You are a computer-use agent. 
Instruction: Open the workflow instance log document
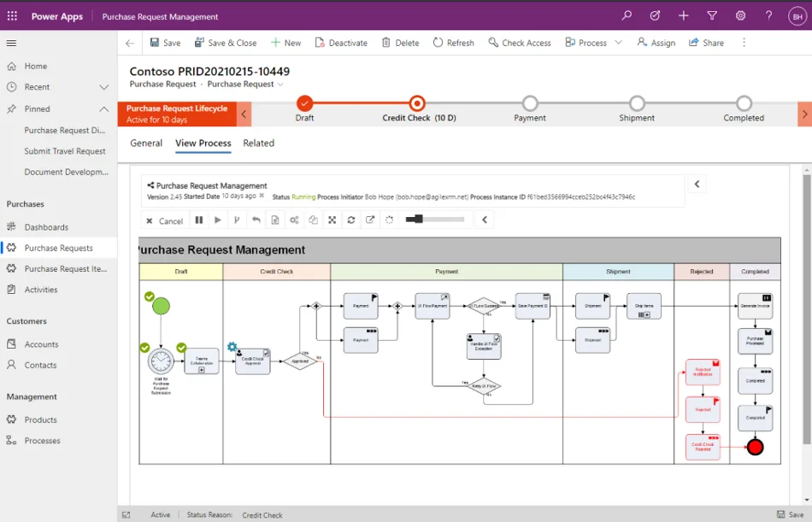point(275,220)
